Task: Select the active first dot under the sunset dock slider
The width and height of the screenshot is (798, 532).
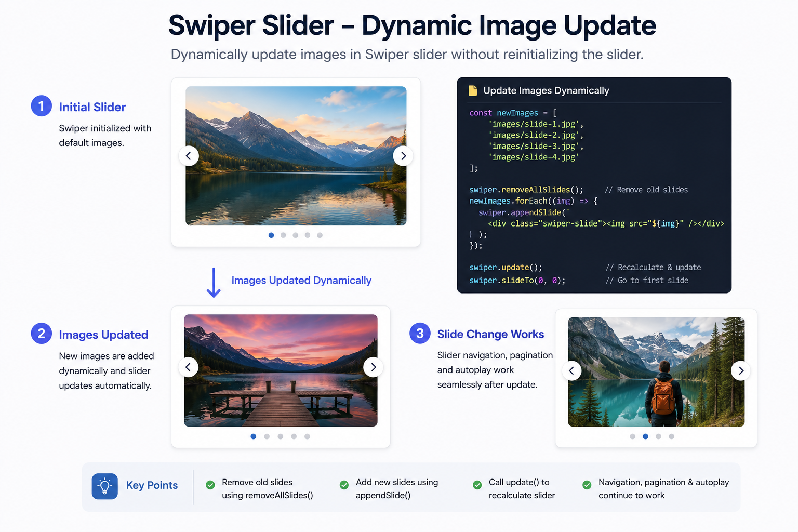Action: pos(254,436)
